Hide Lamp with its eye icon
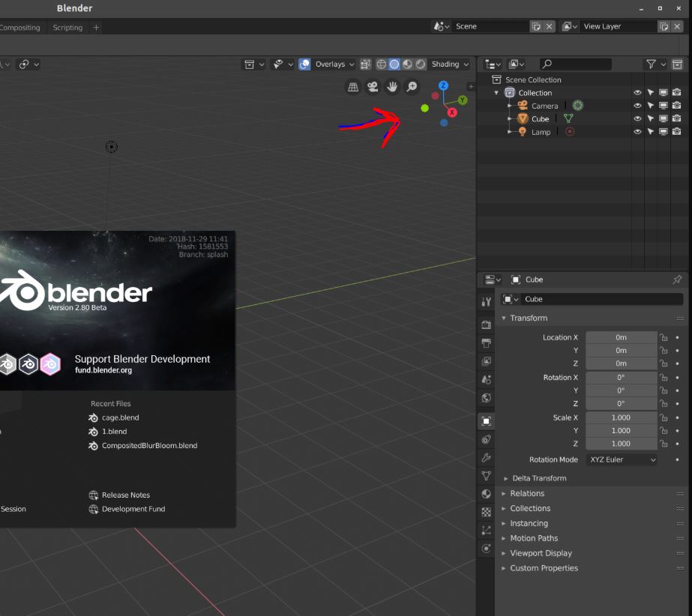Screen dimensions: 692x616 [x=637, y=131]
